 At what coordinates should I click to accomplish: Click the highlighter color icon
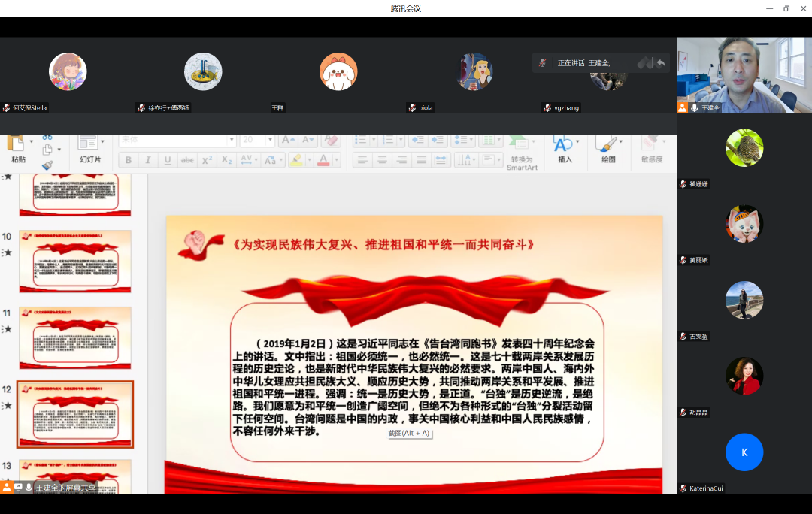(295, 160)
